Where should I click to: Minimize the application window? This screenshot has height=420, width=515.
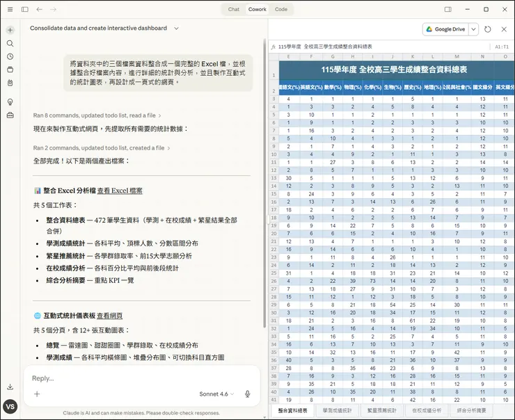tap(468, 9)
